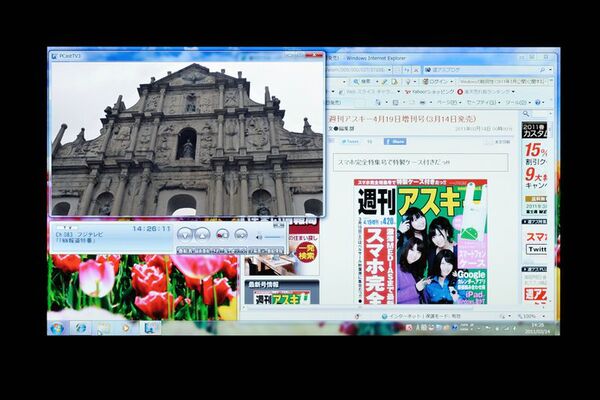Click the Tweet button under the article title
The width and height of the screenshot is (600, 400).
coord(350,142)
